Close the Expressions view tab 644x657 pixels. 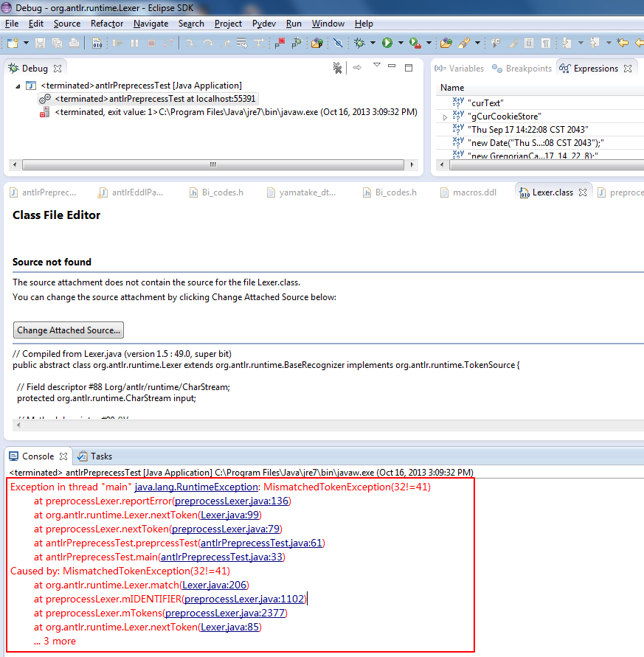(628, 69)
